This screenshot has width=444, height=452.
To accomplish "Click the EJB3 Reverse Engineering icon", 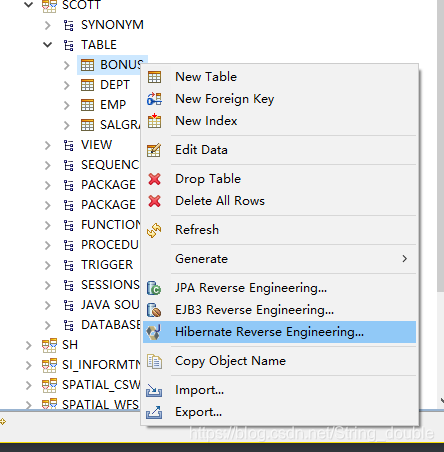I will (x=154, y=310).
